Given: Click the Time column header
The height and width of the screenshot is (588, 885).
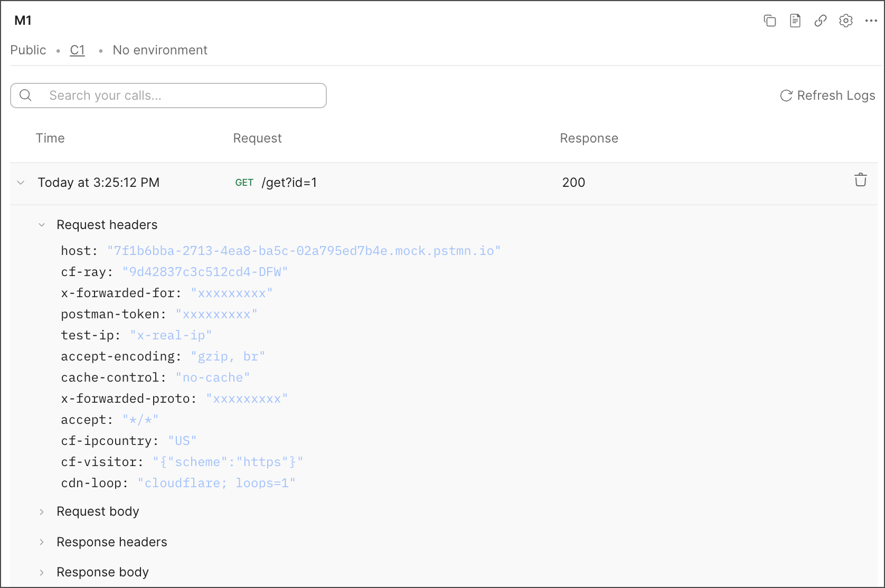Looking at the screenshot, I should [50, 138].
